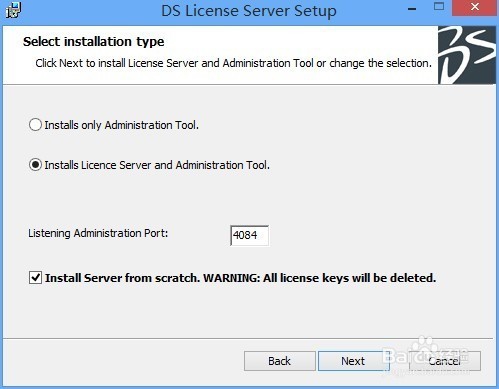Click the 'Select installation type' heading
Screen dimensions: 499x389
(x=94, y=42)
